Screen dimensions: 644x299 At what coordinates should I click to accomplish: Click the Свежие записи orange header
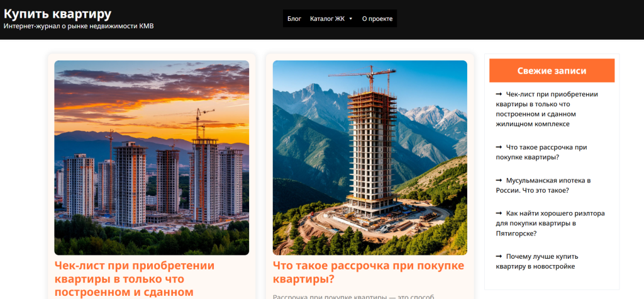pos(552,71)
